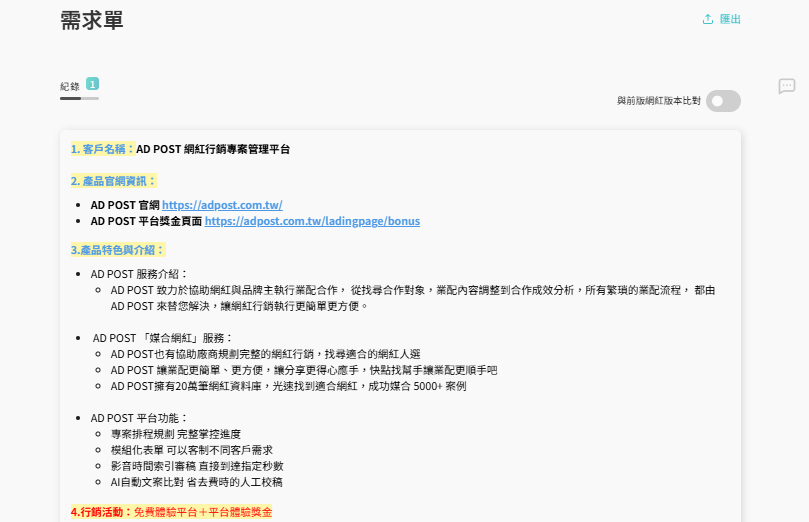Viewport: 809px width, 522px height.
Task: Click the paragraph AD POST 致力於協助網紅與品牌主
Action: 413,298
